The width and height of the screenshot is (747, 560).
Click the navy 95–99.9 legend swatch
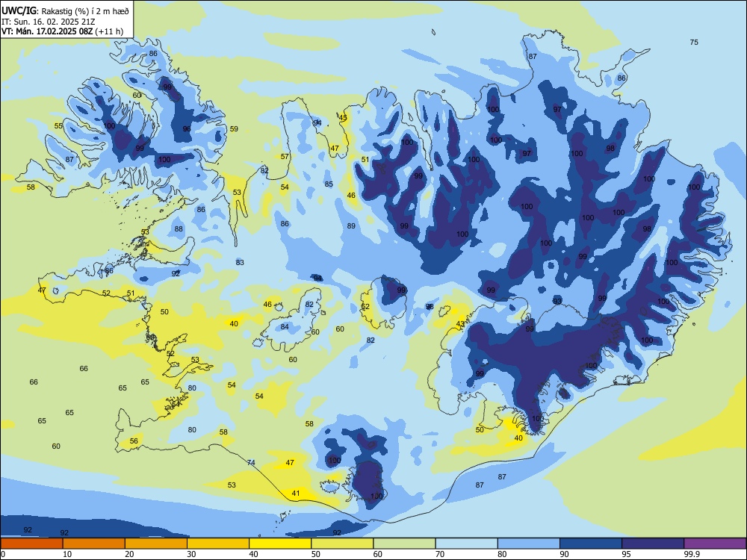653,544
